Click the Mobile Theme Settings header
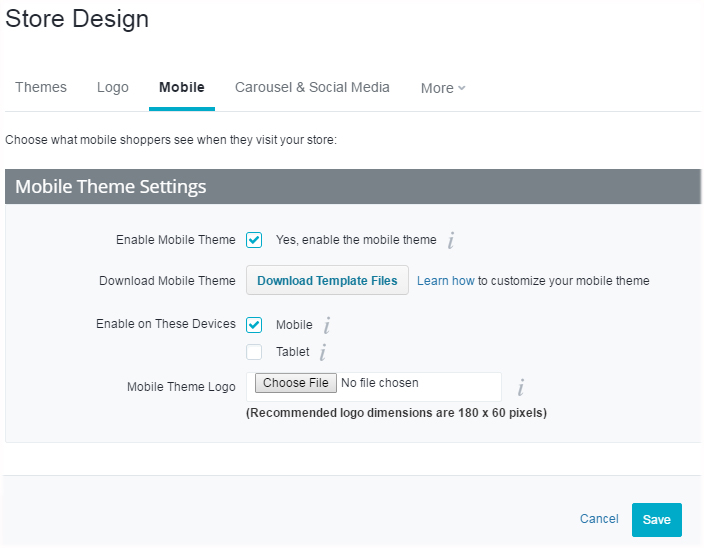 click(353, 187)
